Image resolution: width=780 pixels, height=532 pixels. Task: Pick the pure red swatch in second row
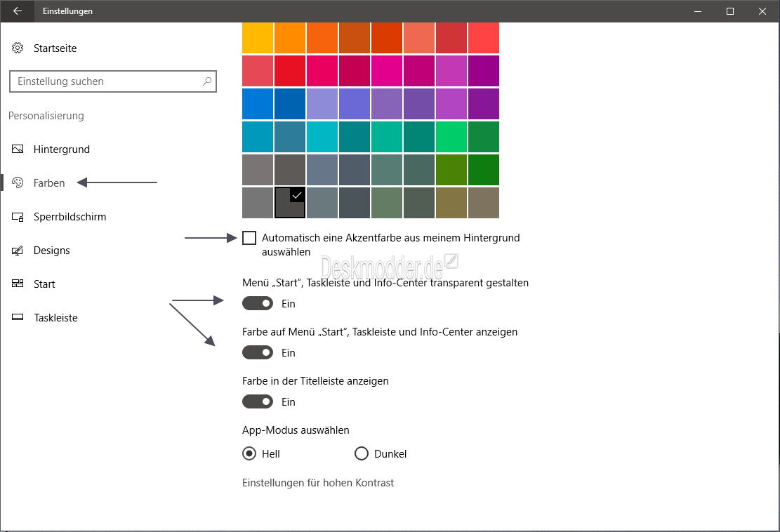pyautogui.click(x=290, y=71)
